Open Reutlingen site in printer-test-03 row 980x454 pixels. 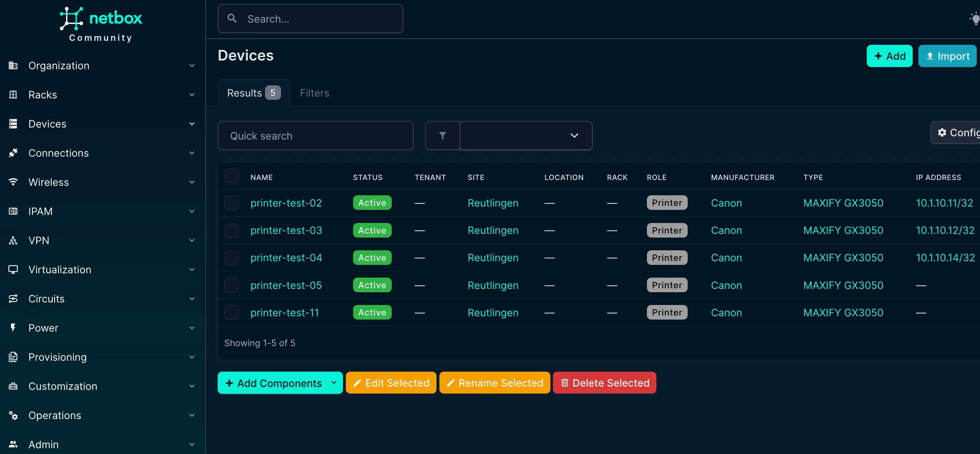[x=493, y=230]
